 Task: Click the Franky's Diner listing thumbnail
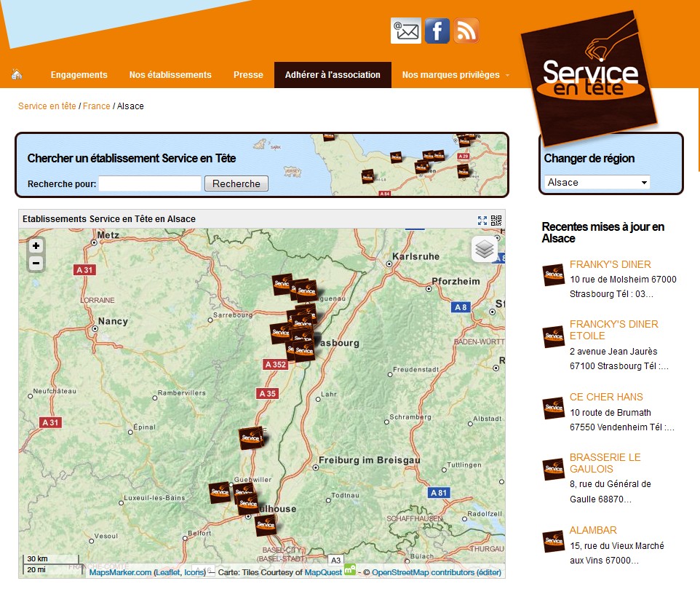point(554,274)
